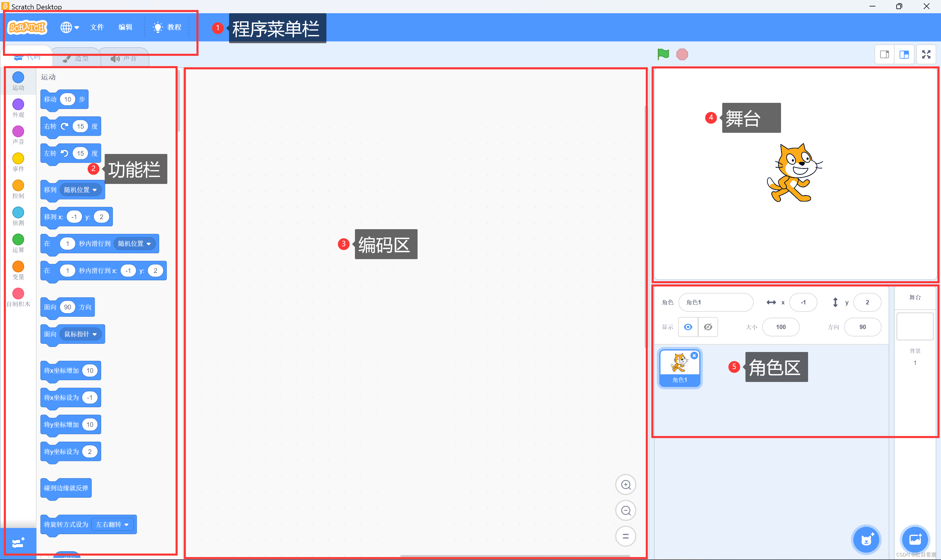941x560 pixels.
Task: Open the 编辑 menu
Action: coord(125,27)
